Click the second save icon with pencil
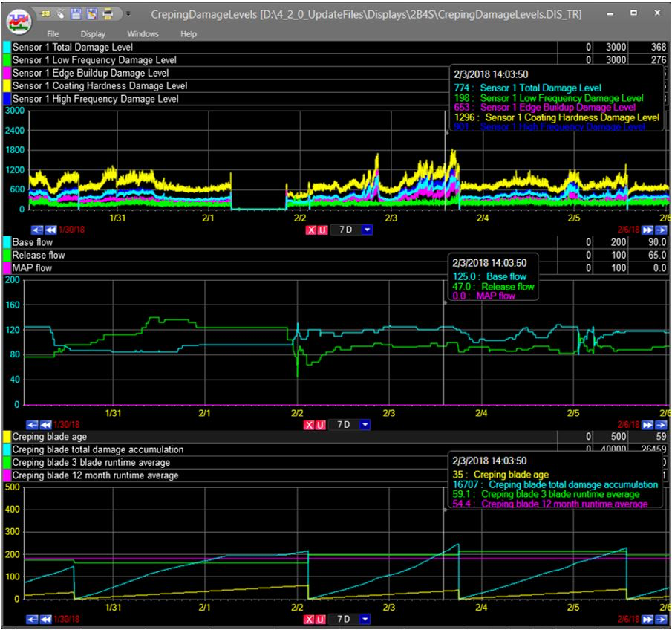 (x=92, y=13)
